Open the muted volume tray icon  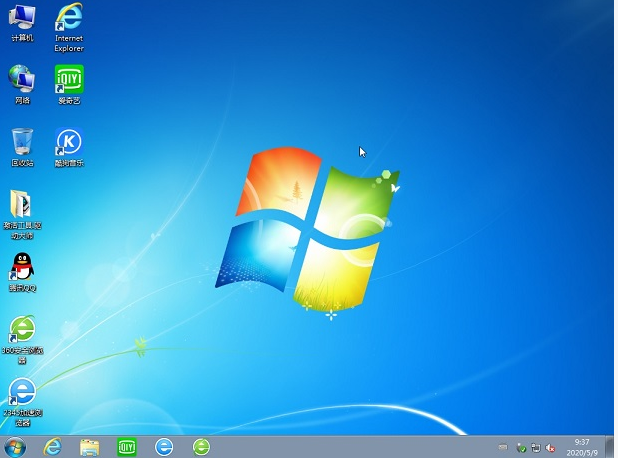tap(551, 447)
